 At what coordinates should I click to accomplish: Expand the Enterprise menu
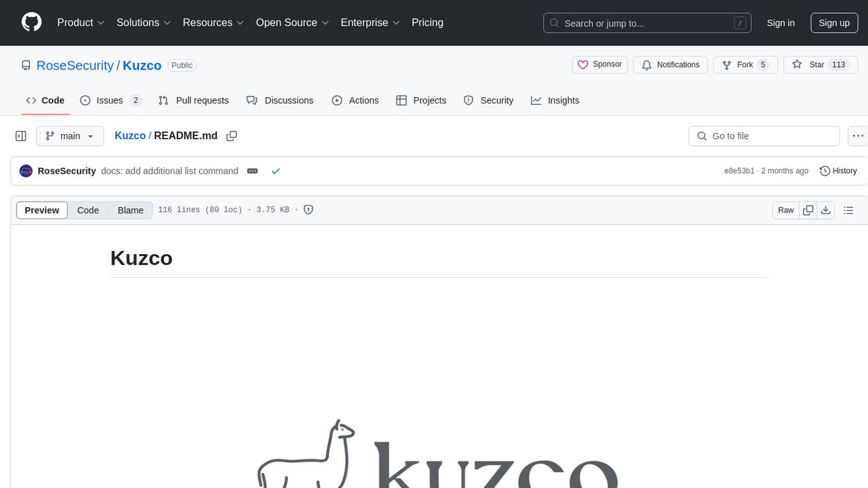point(370,22)
